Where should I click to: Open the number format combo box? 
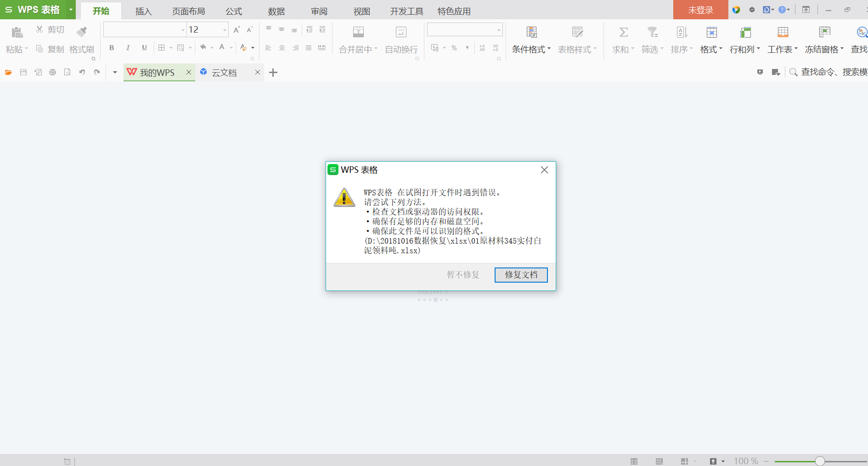(x=465, y=30)
